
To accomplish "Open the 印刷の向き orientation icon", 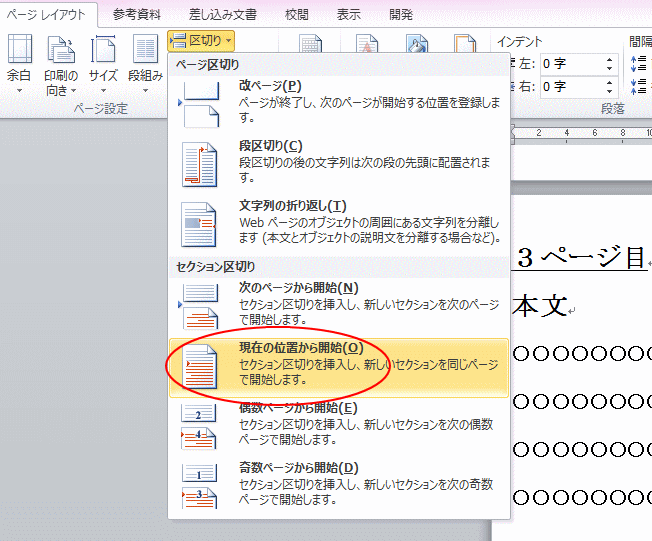I will [x=61, y=49].
